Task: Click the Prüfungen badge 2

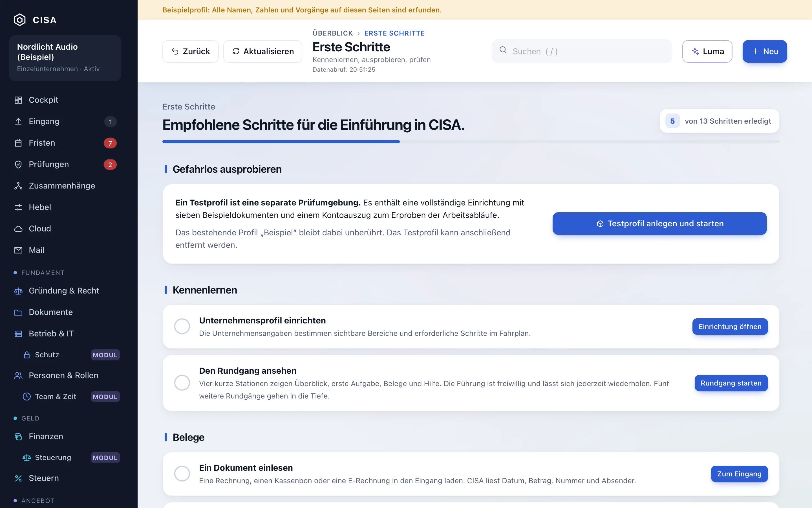Action: [x=110, y=165]
